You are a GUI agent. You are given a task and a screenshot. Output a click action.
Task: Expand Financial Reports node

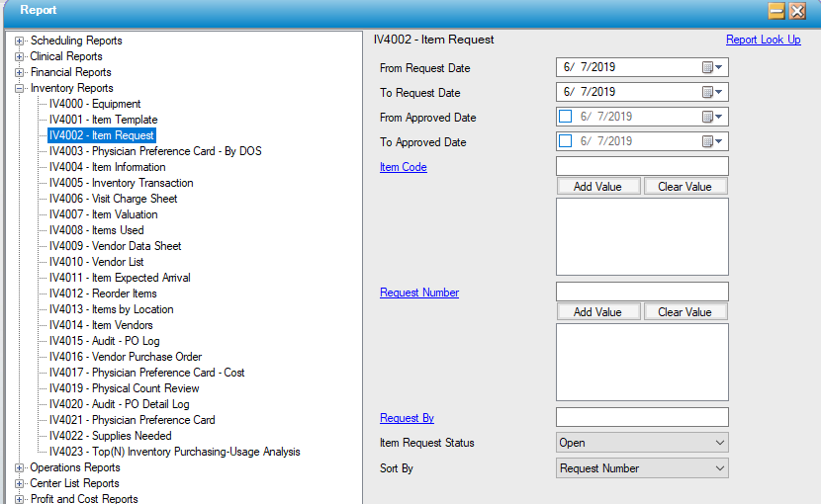tap(20, 72)
